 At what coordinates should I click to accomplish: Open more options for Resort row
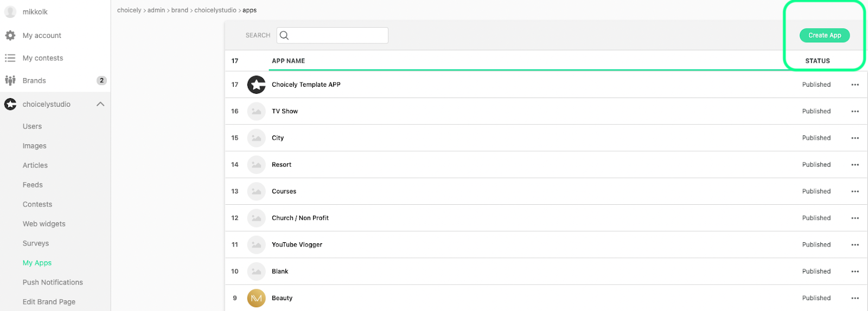coord(855,165)
